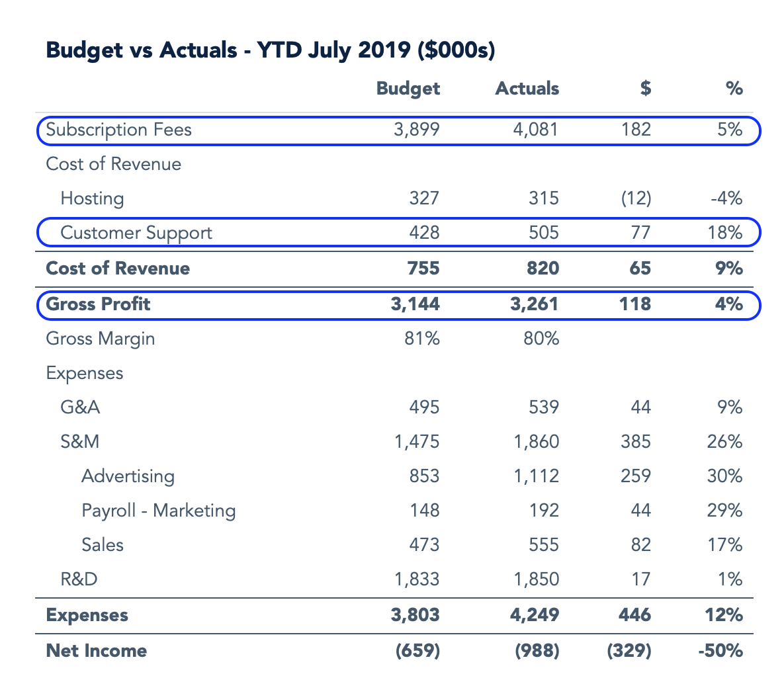This screenshot has height=678, width=784.
Task: Click the % variance column header
Action: [x=734, y=89]
